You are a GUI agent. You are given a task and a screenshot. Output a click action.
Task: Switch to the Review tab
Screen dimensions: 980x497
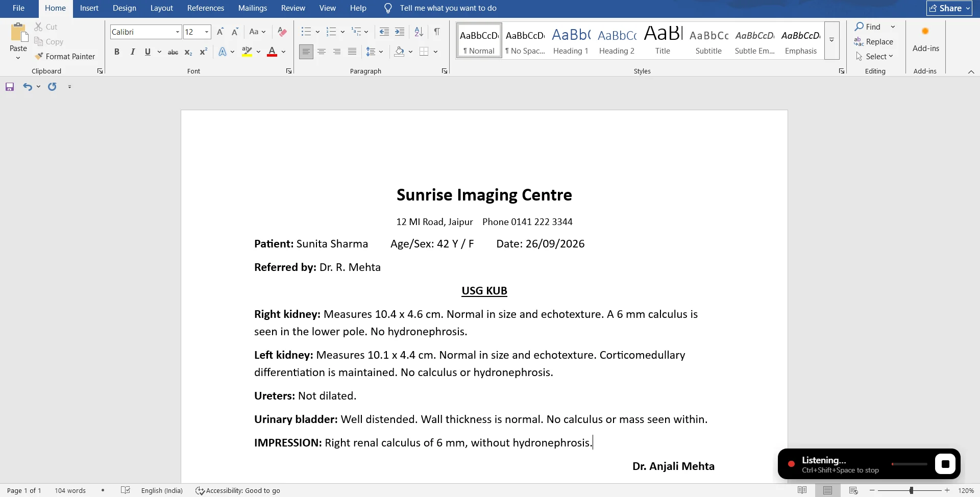point(293,8)
